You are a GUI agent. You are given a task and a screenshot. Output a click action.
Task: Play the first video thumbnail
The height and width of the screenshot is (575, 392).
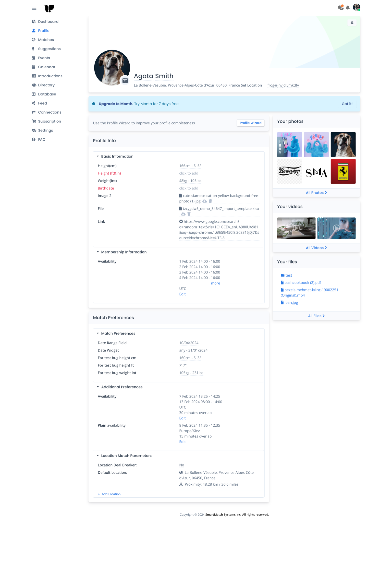pyautogui.click(x=296, y=228)
